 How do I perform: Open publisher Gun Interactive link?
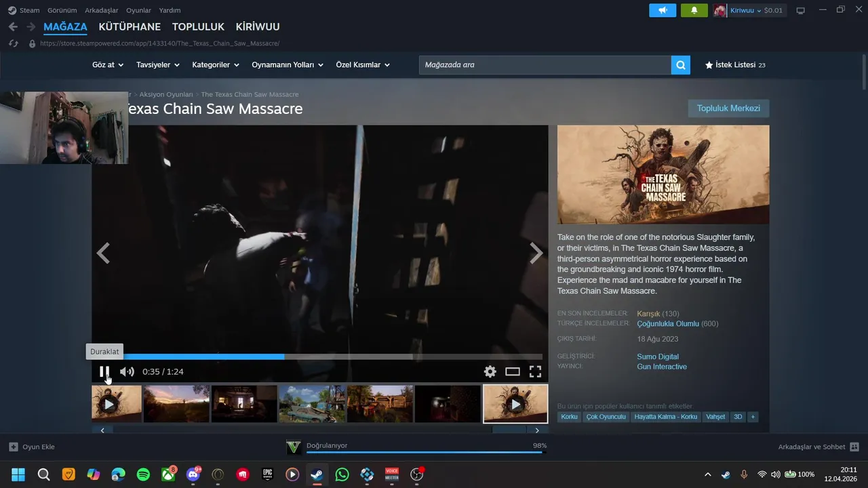662,367
